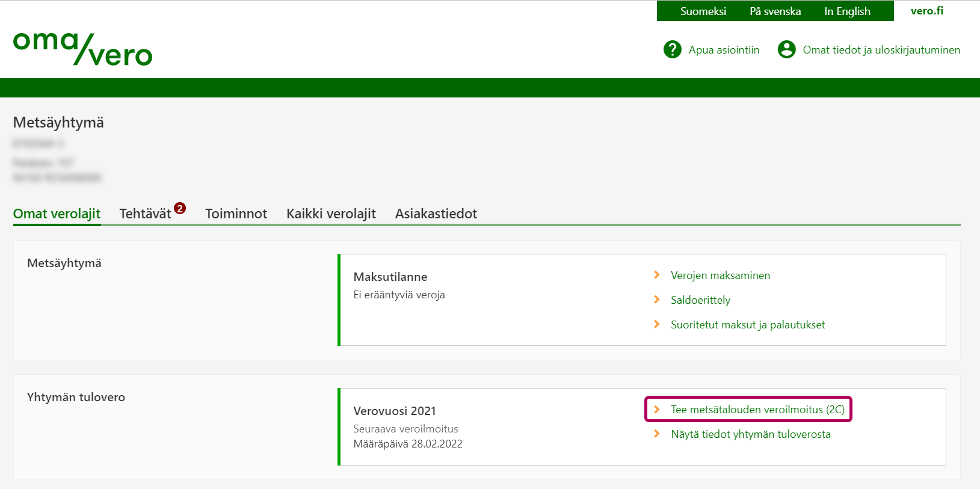This screenshot has width=980, height=489.
Task: Click the OmaVero logo
Action: (x=82, y=49)
